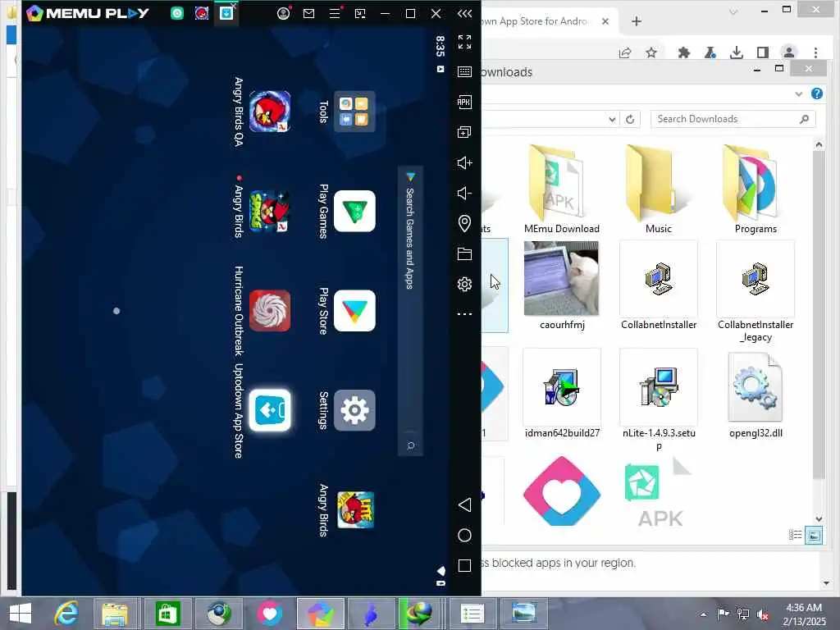This screenshot has width=840, height=630.
Task: Select the pink heart app file
Action: (561, 491)
